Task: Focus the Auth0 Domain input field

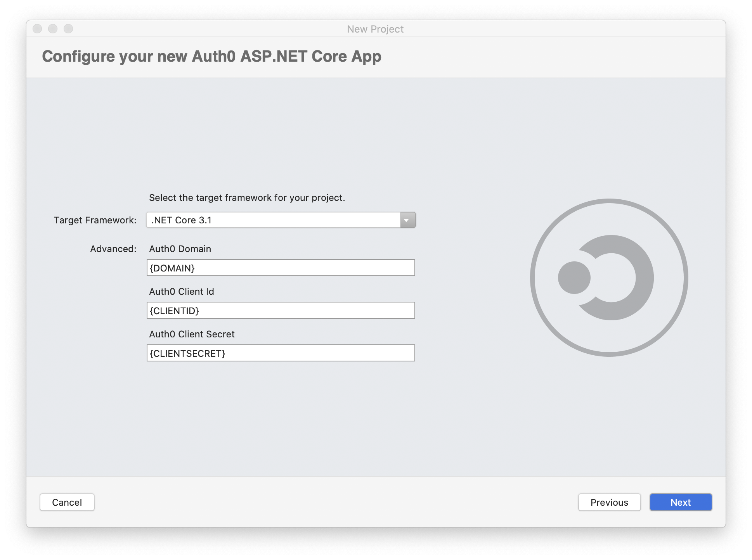Action: pyautogui.click(x=281, y=268)
